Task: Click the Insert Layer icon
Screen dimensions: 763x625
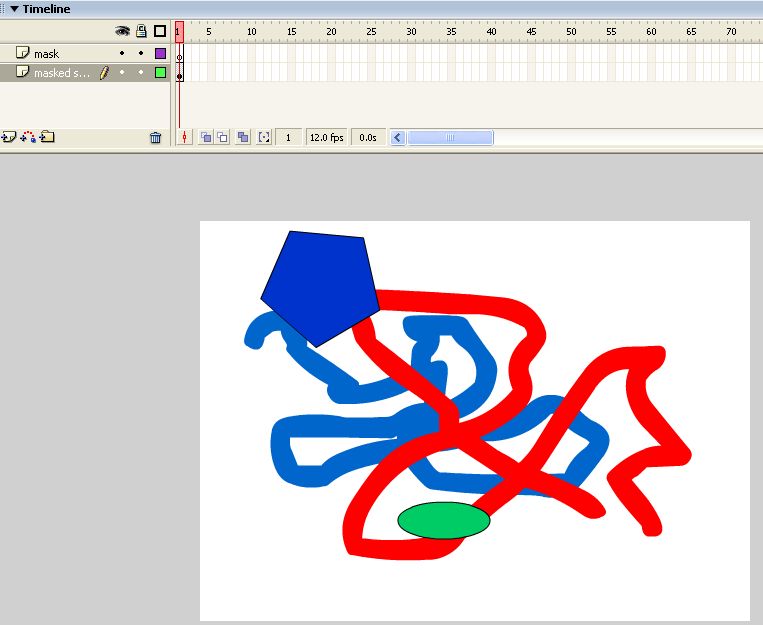Action: 9,137
